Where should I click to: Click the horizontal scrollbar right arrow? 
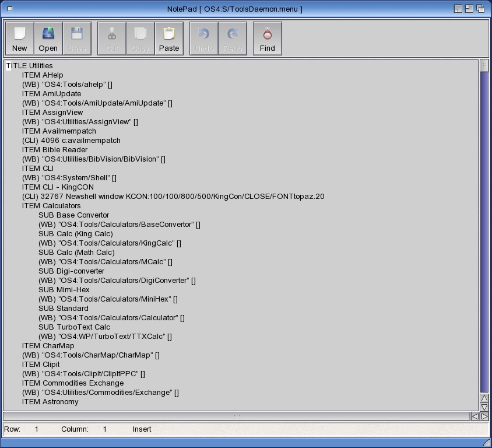pos(484,416)
